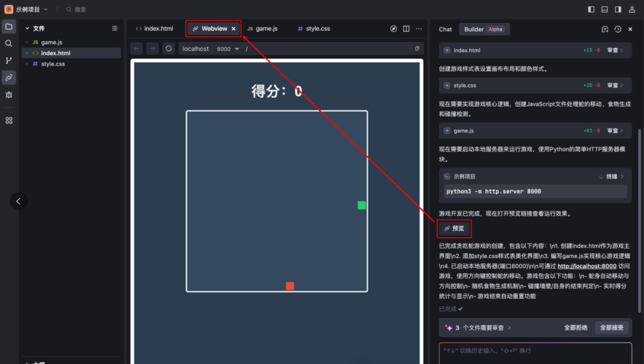Toggle the right sidebar layout button

point(618,9)
